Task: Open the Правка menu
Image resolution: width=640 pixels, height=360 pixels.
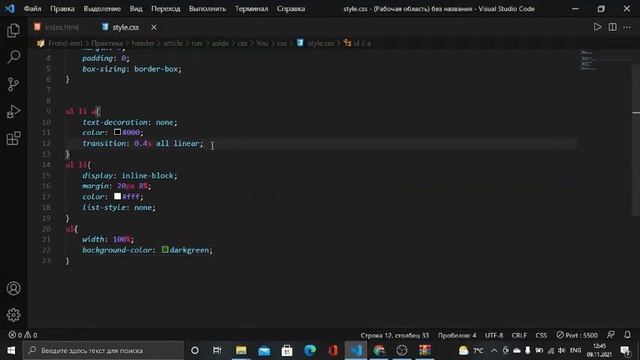Action: click(62, 9)
